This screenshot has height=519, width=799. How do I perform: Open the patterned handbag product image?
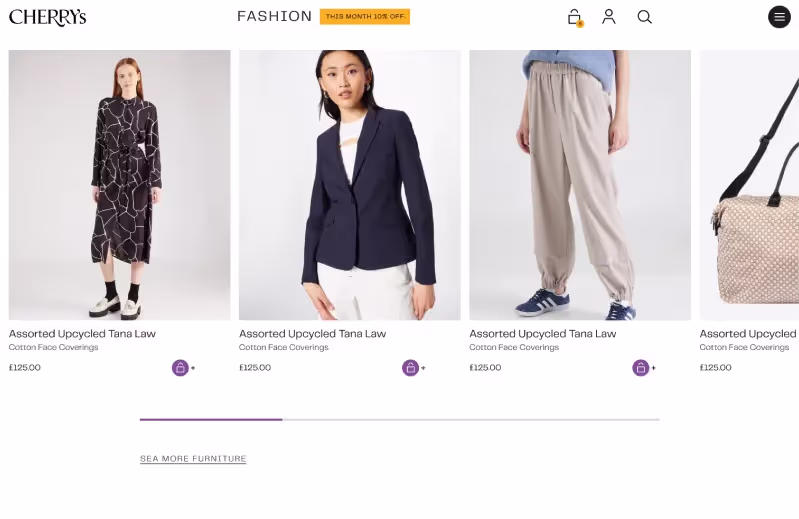tap(750, 185)
